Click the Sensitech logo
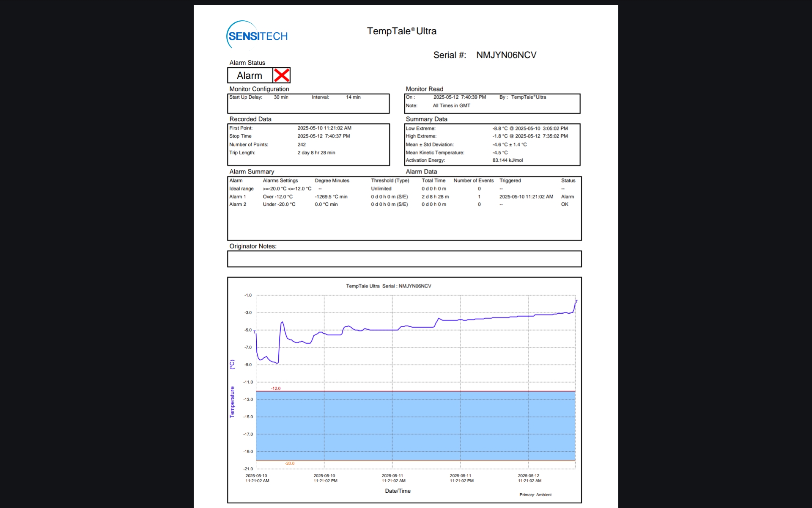The height and width of the screenshot is (508, 812). click(257, 35)
